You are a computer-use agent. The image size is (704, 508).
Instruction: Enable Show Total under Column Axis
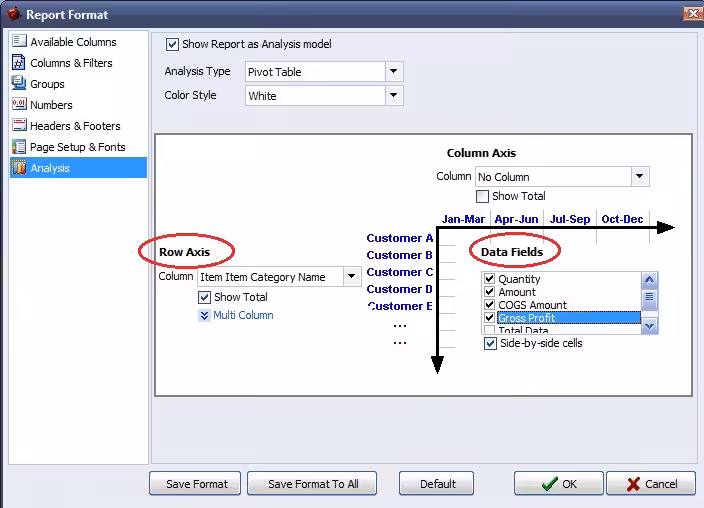coord(483,196)
